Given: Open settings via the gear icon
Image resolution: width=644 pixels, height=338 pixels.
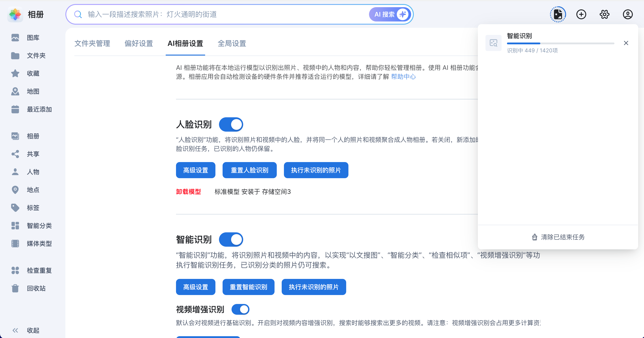Looking at the screenshot, I should click(604, 14).
